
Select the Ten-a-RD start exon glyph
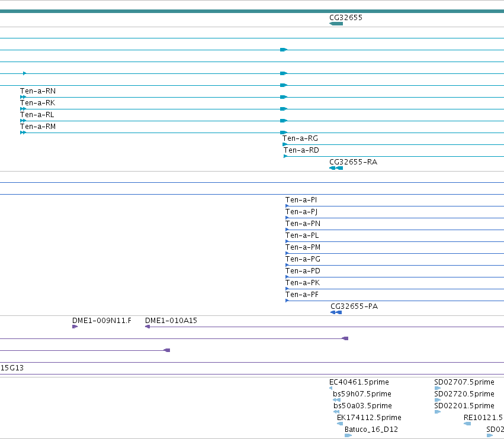[x=285, y=156]
